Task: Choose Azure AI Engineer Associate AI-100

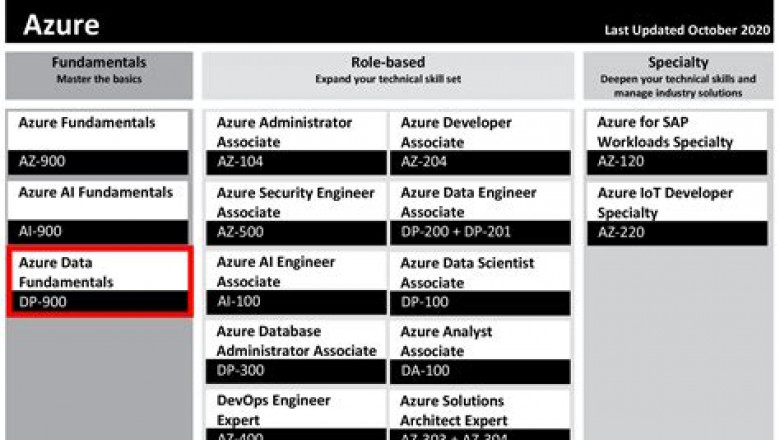Action: 296,283
